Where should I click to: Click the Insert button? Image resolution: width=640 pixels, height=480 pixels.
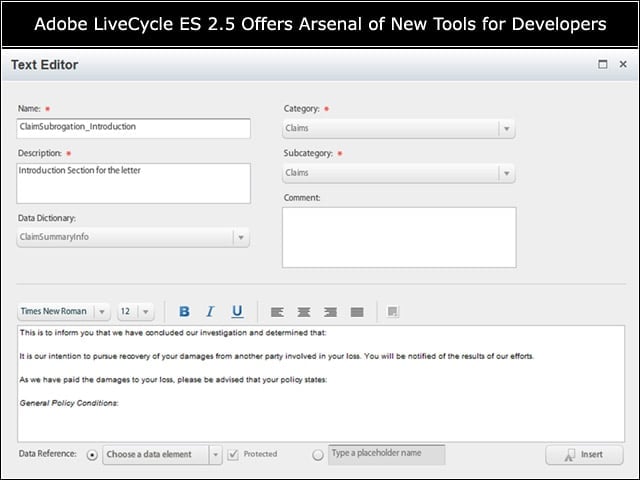pyautogui.click(x=584, y=455)
